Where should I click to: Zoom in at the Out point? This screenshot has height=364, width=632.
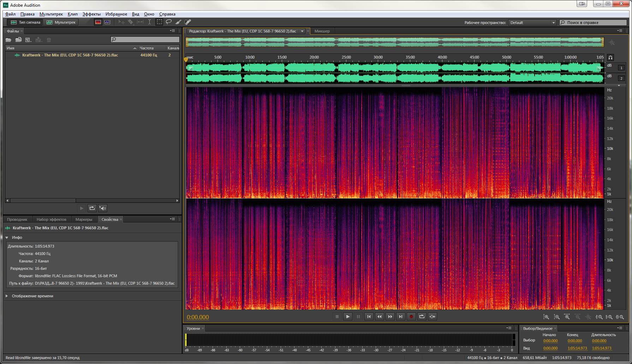point(609,317)
